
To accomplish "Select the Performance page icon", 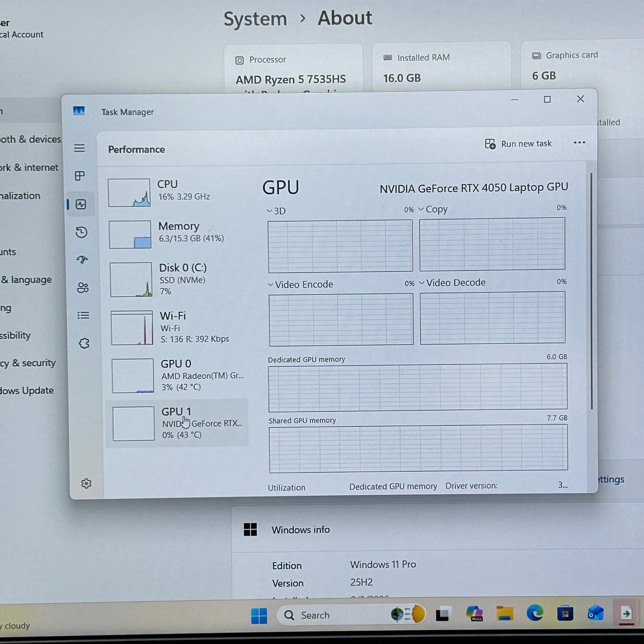I will [x=81, y=204].
